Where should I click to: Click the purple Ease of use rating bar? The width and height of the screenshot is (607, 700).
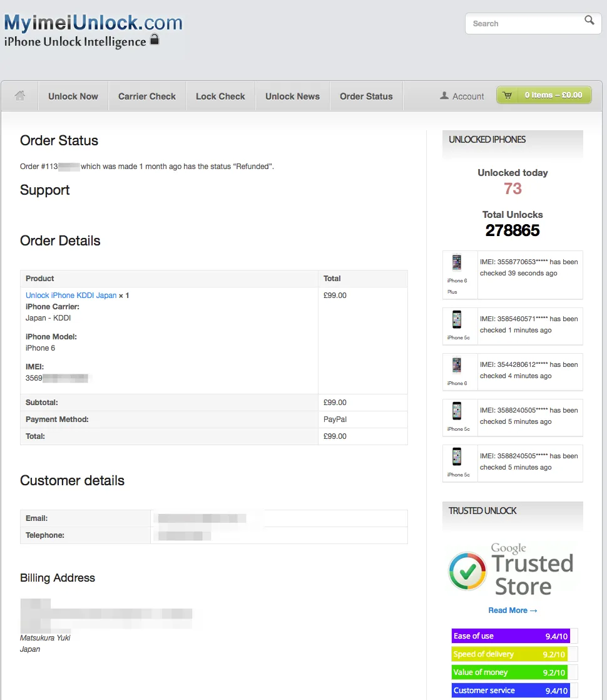[x=510, y=636]
